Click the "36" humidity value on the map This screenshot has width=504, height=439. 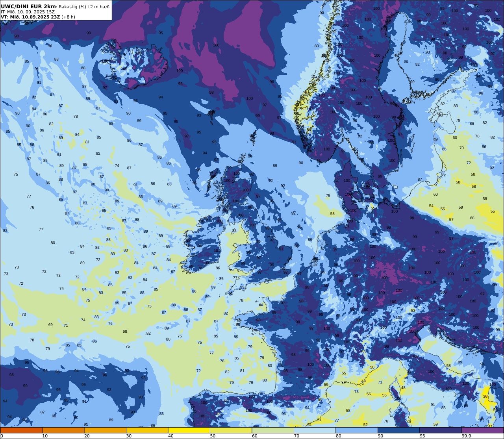coord(485,396)
